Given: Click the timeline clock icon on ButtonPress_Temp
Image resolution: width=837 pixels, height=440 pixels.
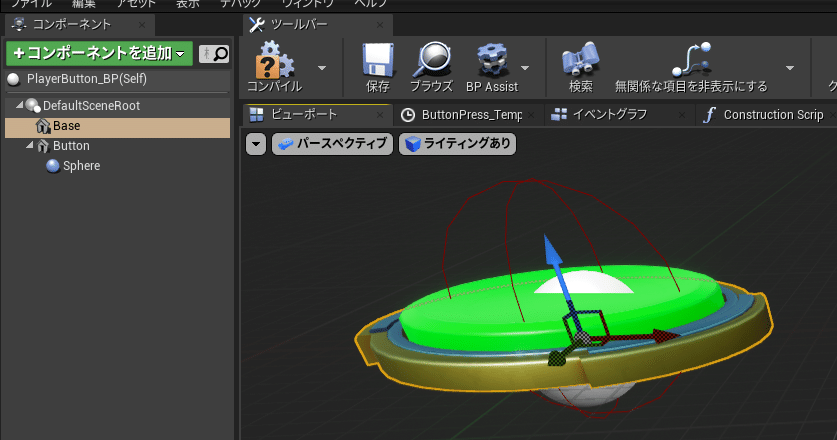Looking at the screenshot, I should pos(408,115).
